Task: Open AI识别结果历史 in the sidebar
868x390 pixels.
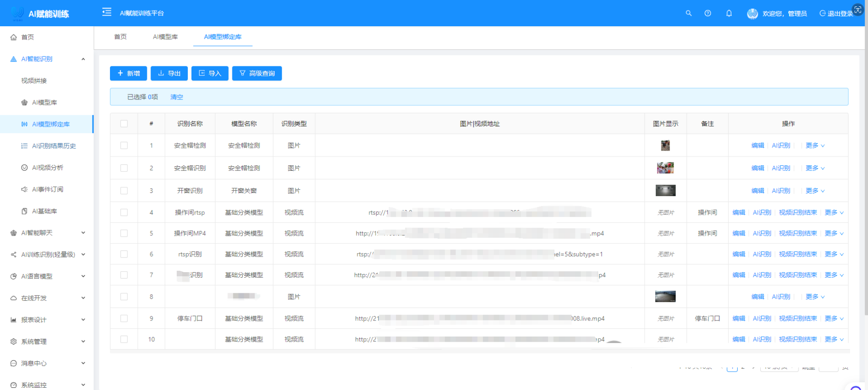Action: [x=54, y=146]
